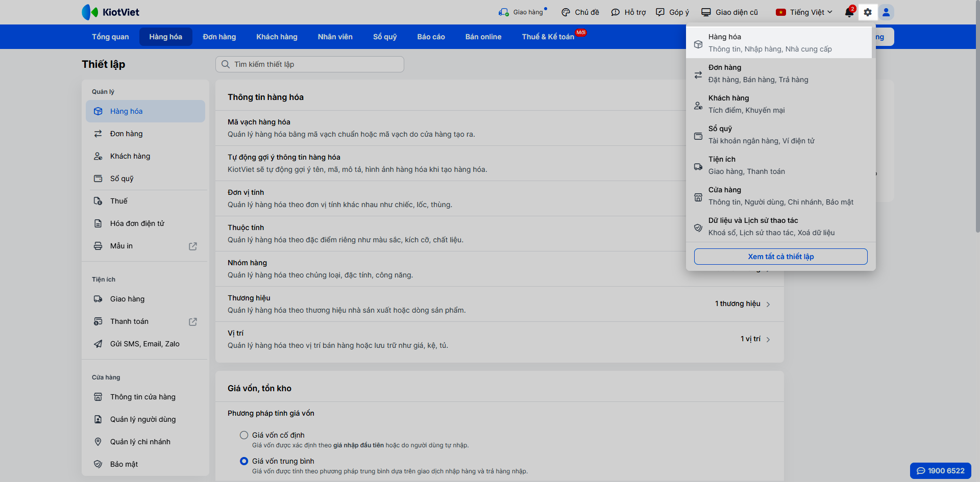Click the Mẫu in printer icon
This screenshot has height=482, width=980.
[98, 246]
